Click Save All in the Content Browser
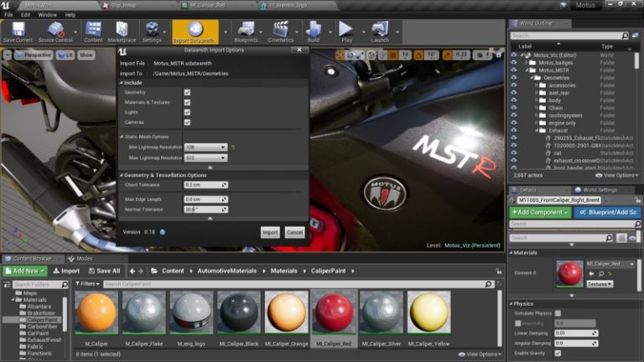644x362 pixels. pos(104,271)
